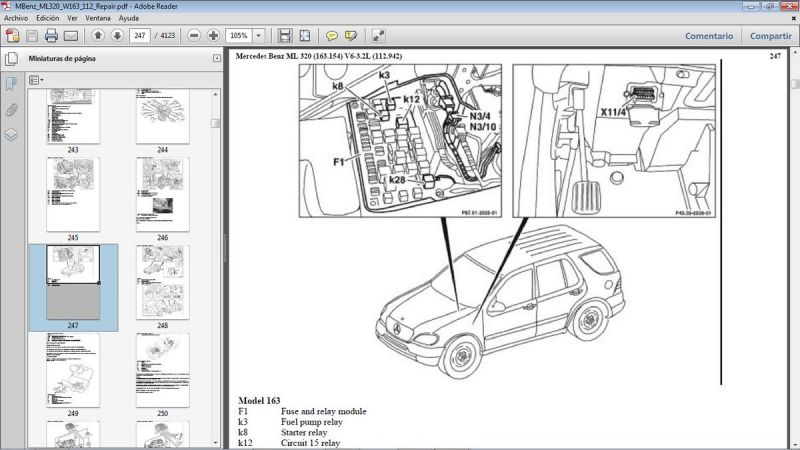Viewport: 800px width, 450px height.
Task: Click the k28 label in fuse diagram
Action: pos(397,180)
